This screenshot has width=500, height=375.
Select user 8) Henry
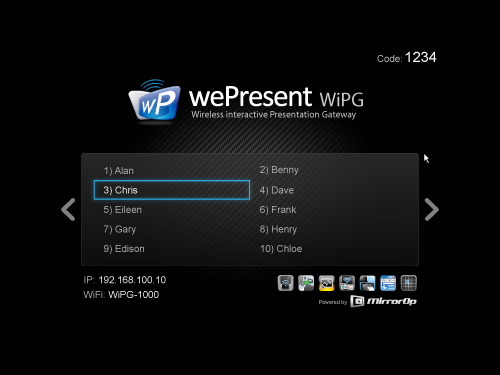tap(278, 229)
